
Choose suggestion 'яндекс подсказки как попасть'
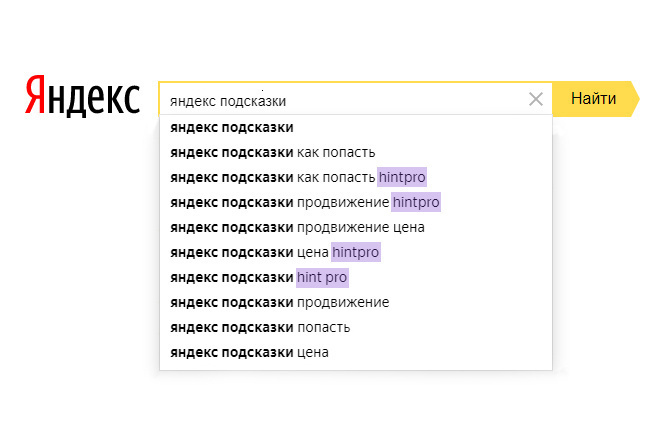[x=356, y=152]
